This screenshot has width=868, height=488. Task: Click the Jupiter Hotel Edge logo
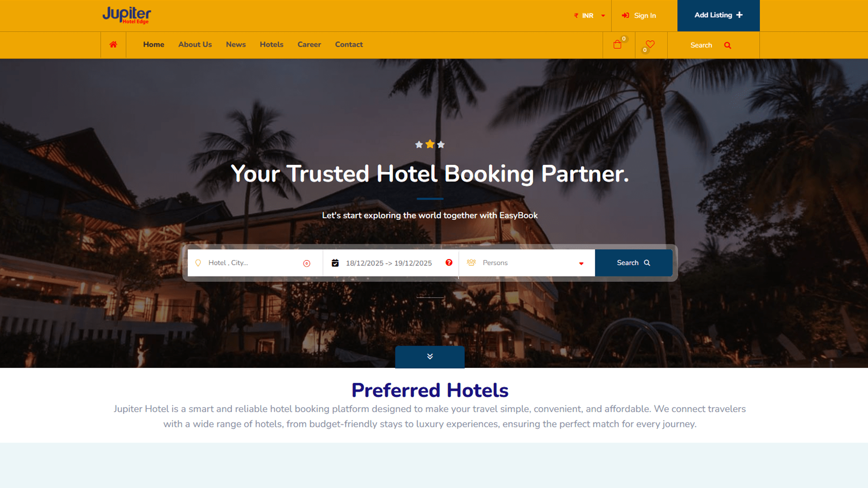[127, 15]
